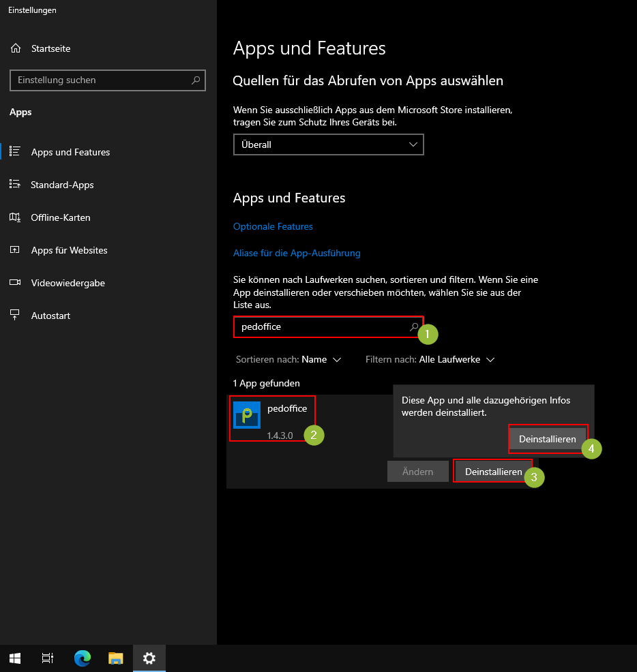Select Standard-Apps in the sidebar

(62, 185)
